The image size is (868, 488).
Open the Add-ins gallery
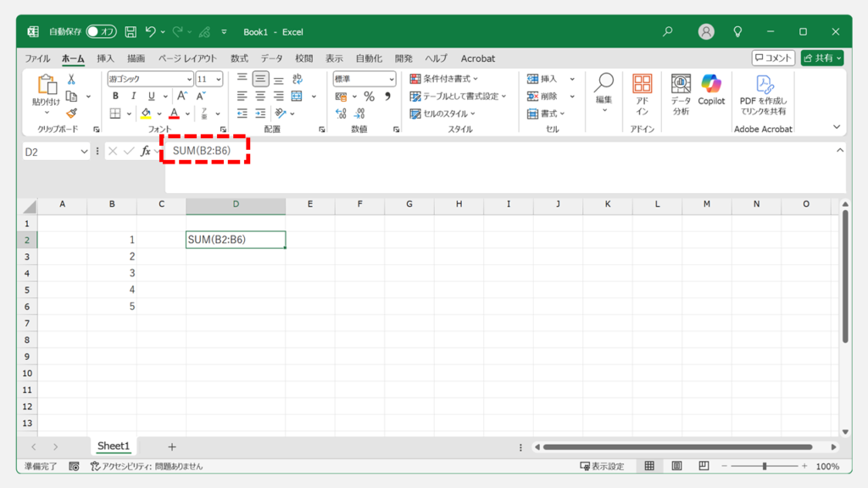click(643, 95)
